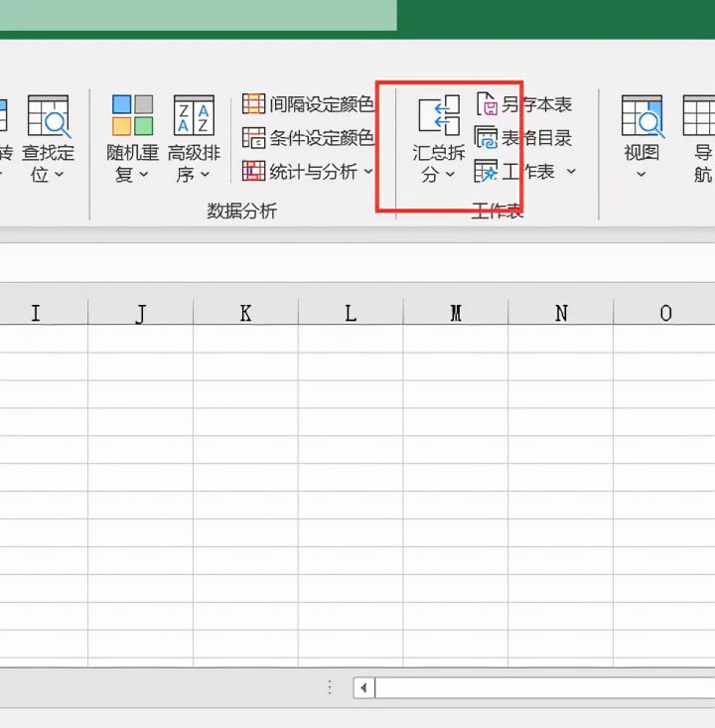Click the 条件设定颜色 text label
This screenshot has height=728, width=715.
click(322, 138)
